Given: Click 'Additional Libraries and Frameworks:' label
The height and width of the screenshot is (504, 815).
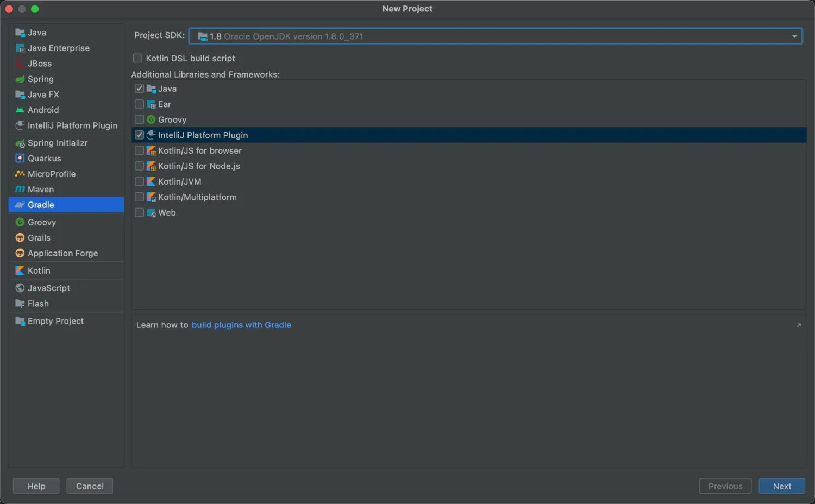Looking at the screenshot, I should click(205, 74).
